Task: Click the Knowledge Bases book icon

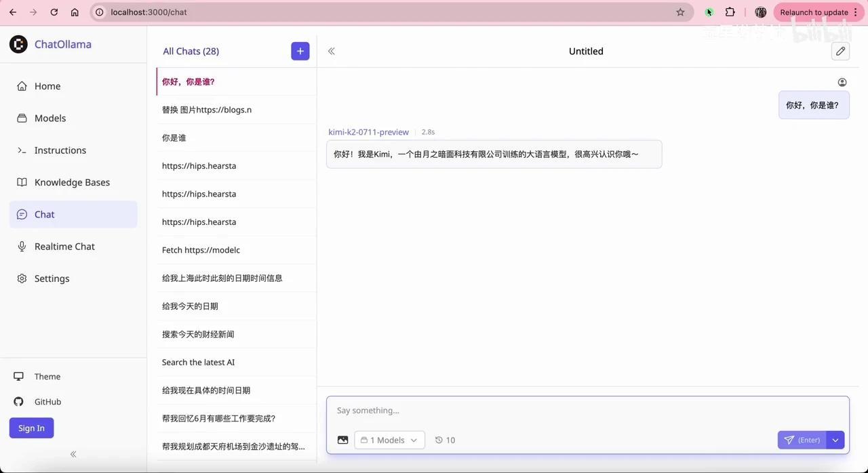Action: [x=22, y=182]
